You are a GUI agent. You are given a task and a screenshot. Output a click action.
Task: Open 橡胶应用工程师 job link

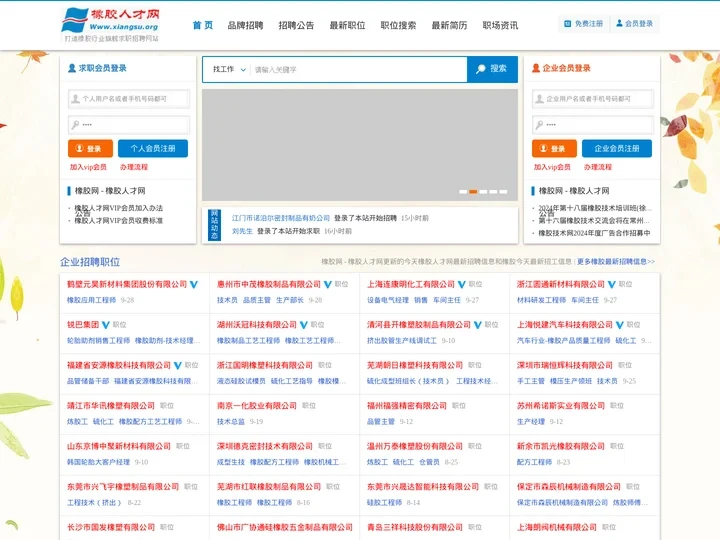point(91,300)
